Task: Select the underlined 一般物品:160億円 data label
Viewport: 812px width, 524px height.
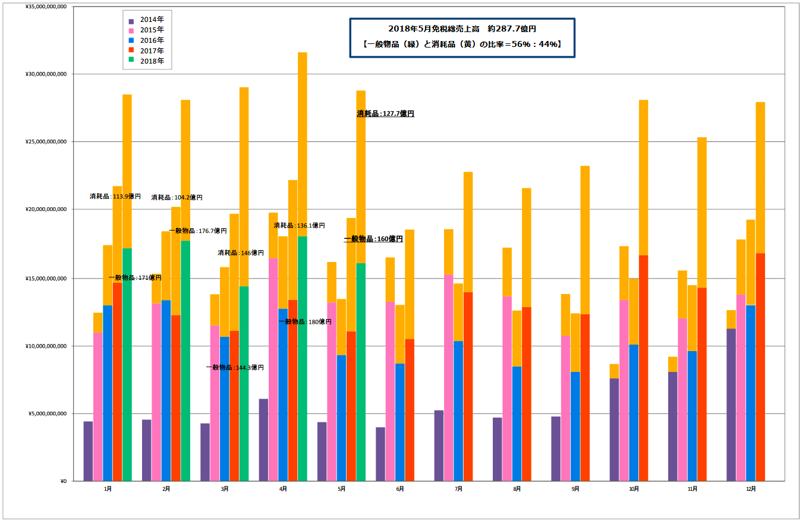Action: click(x=373, y=239)
